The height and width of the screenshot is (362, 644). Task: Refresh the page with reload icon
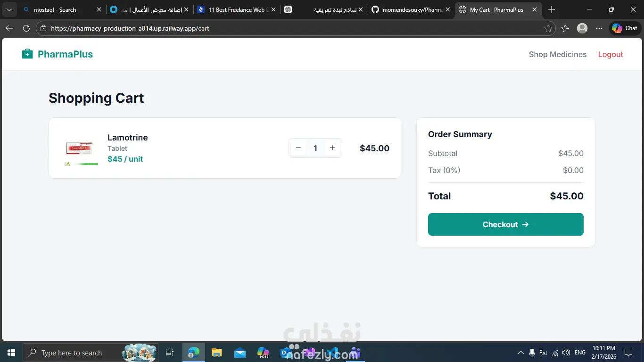click(x=26, y=28)
